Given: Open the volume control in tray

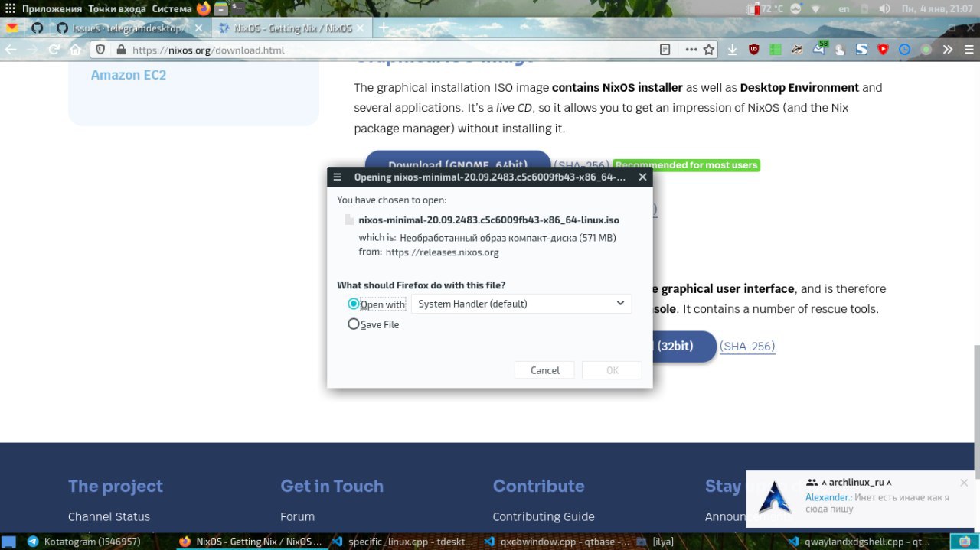Looking at the screenshot, I should (x=884, y=8).
